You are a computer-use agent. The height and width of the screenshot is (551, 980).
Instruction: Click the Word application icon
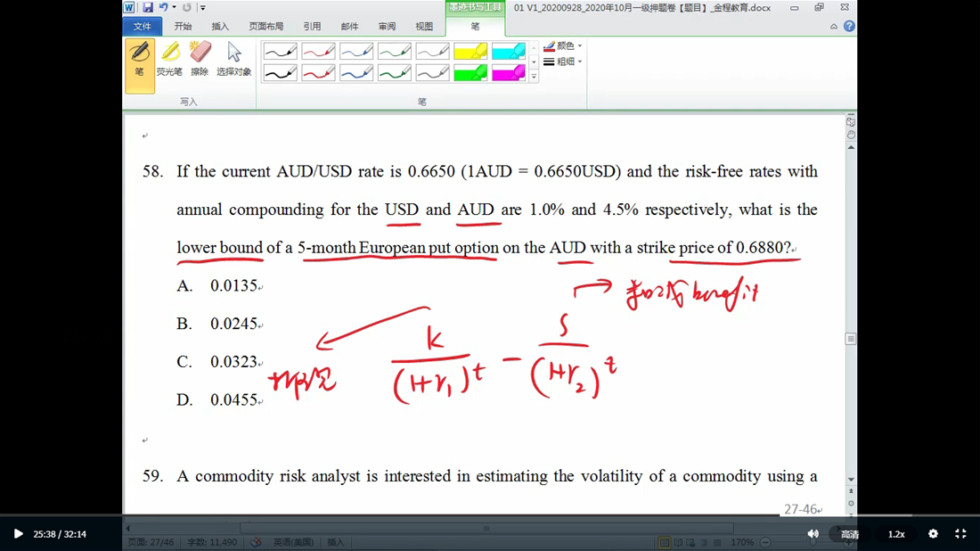pos(129,7)
